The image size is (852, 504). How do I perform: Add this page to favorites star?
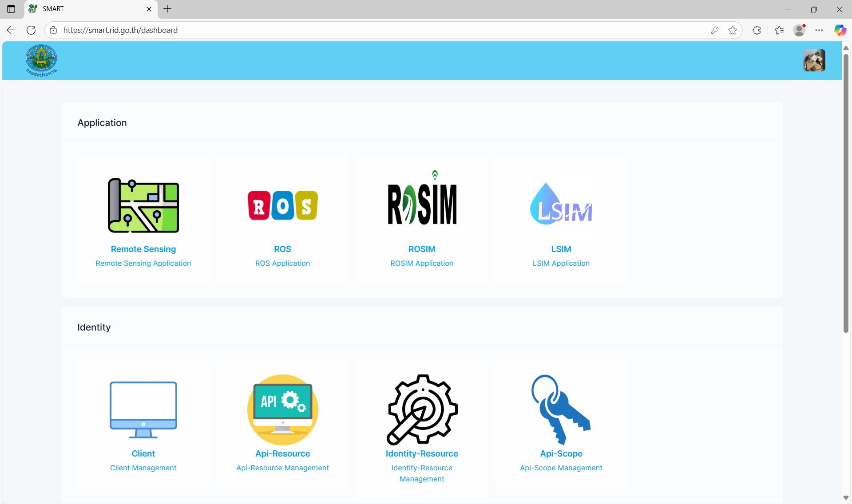(x=733, y=30)
